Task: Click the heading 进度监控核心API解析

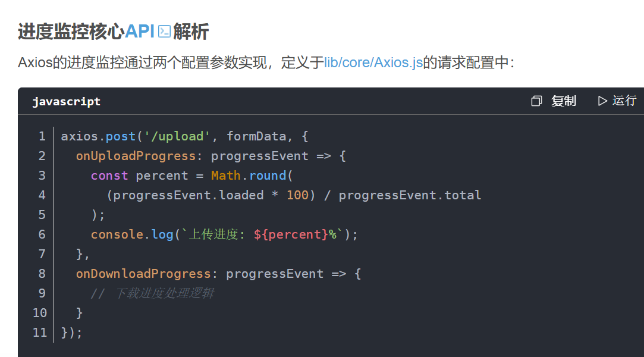Action: click(112, 32)
